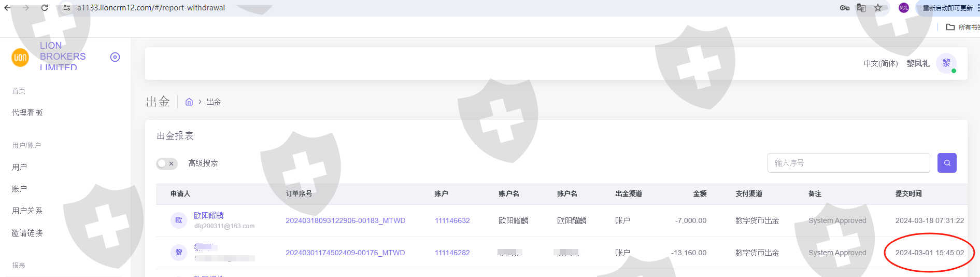Click the 金额 column header

click(700, 193)
